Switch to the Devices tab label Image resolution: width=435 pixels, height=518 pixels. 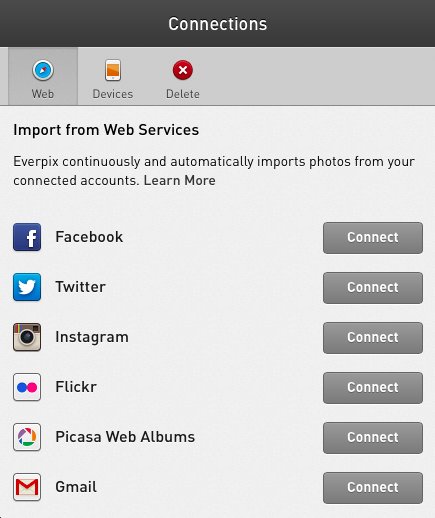click(113, 94)
